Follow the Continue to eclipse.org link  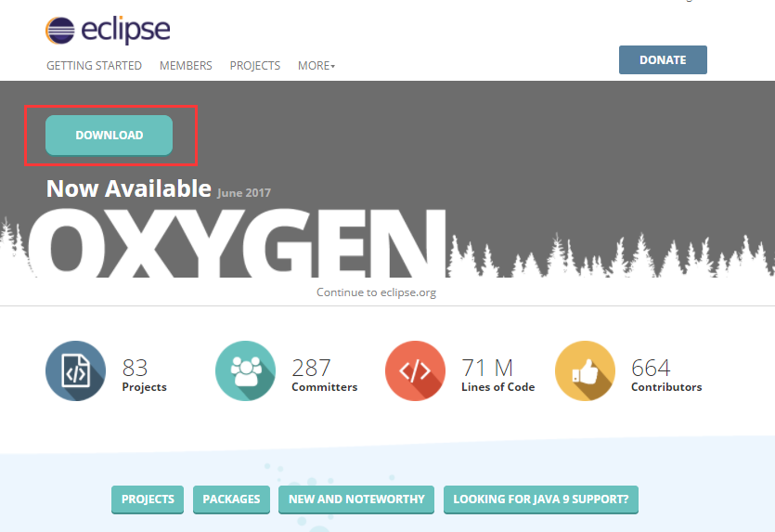376,292
